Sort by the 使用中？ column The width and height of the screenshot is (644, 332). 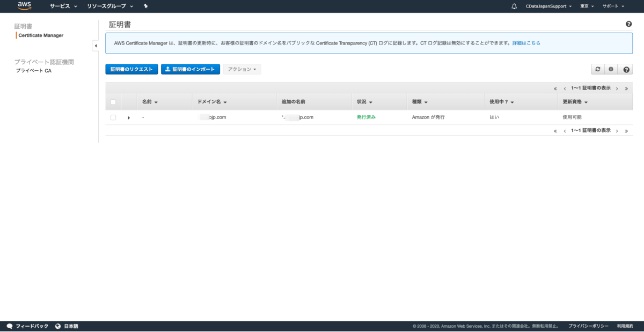click(x=502, y=102)
